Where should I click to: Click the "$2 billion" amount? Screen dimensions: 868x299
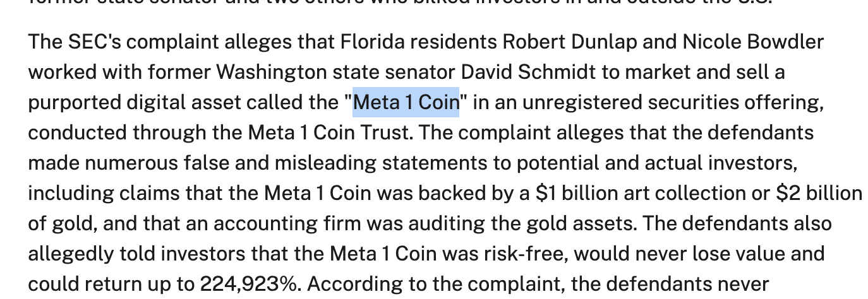(x=819, y=193)
